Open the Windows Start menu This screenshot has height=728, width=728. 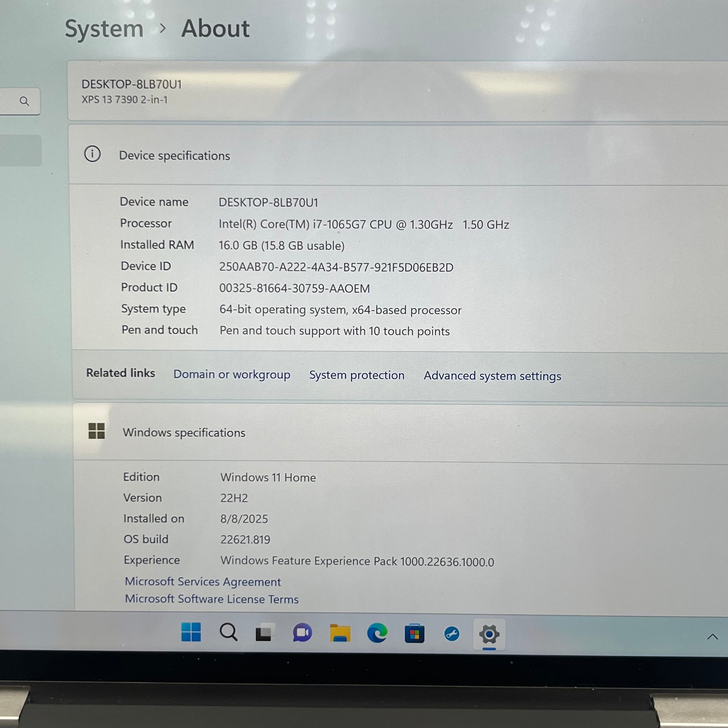[191, 632]
